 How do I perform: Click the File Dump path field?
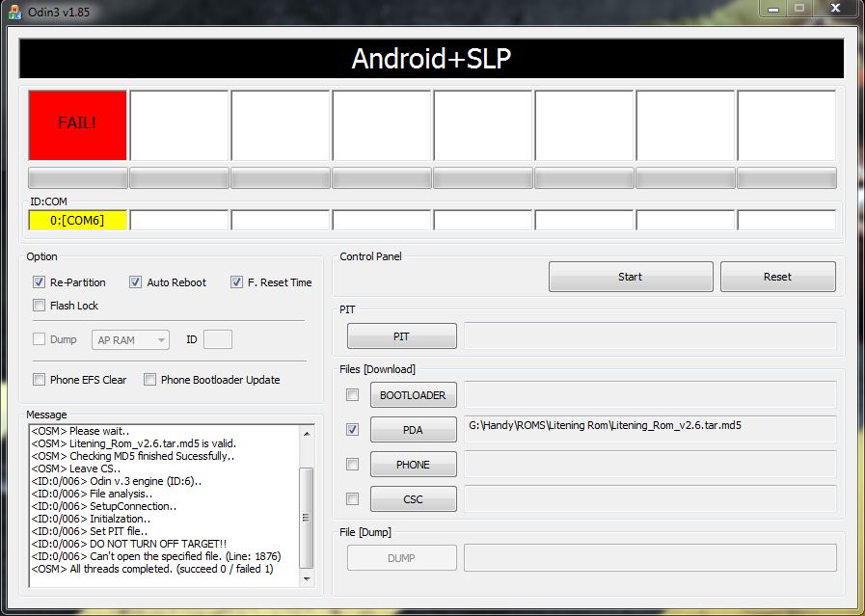pyautogui.click(x=650, y=557)
